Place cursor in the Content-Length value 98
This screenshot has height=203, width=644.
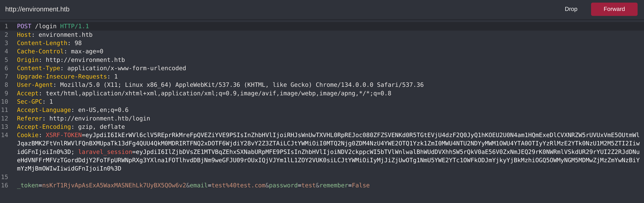[78, 43]
